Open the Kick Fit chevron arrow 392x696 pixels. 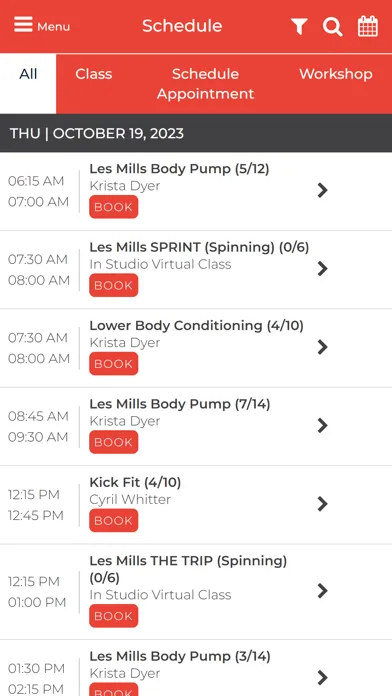(322, 504)
